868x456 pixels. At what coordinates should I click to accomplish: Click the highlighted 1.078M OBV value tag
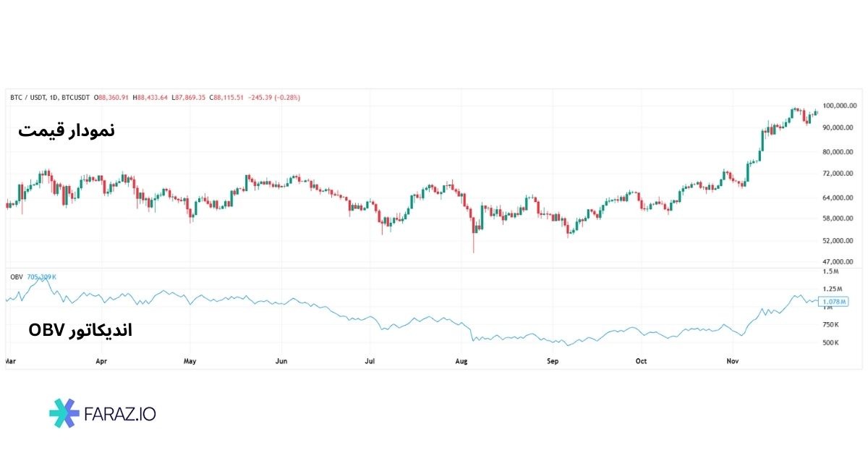834,301
